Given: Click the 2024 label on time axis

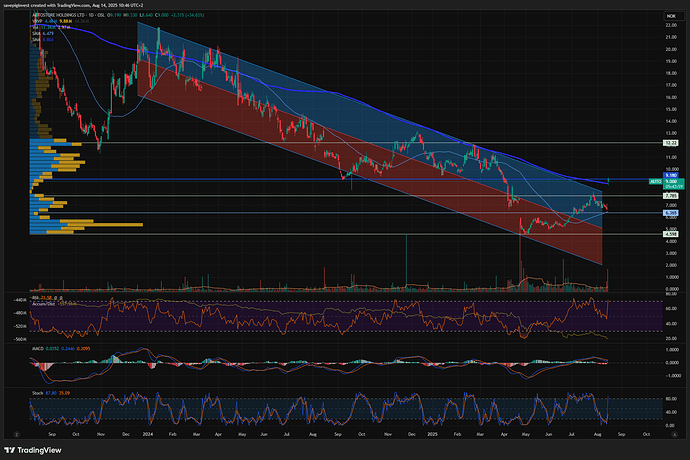Looking at the screenshot, I should 148,434.
